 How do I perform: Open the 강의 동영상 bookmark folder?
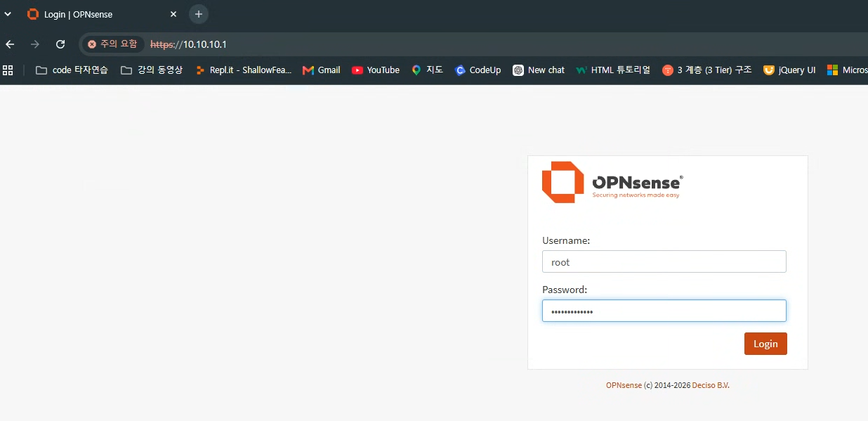click(x=152, y=70)
